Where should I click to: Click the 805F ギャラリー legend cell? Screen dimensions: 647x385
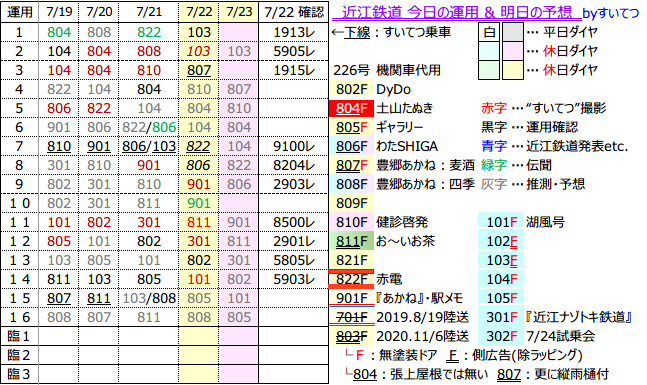coord(352,127)
